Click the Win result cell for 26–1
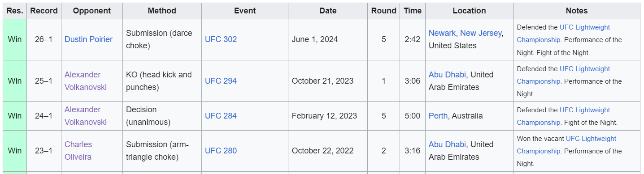644x174 pixels. point(15,39)
